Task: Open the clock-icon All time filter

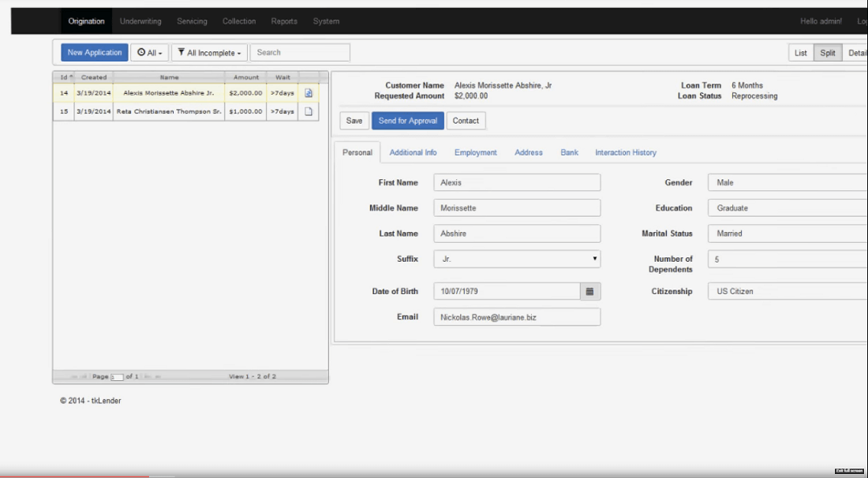Action: (x=149, y=53)
